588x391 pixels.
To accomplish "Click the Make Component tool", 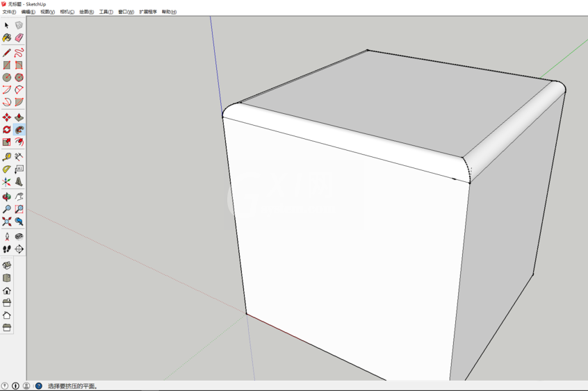I will [x=19, y=25].
